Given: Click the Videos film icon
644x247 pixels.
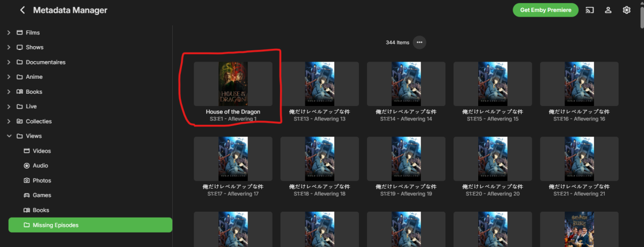Looking at the screenshot, I should click(27, 151).
